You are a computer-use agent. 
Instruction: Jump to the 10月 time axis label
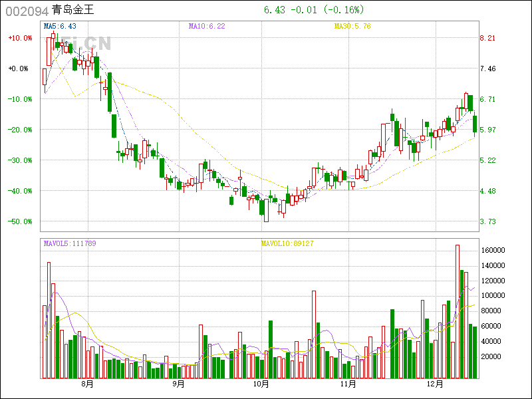pyautogui.click(x=261, y=384)
